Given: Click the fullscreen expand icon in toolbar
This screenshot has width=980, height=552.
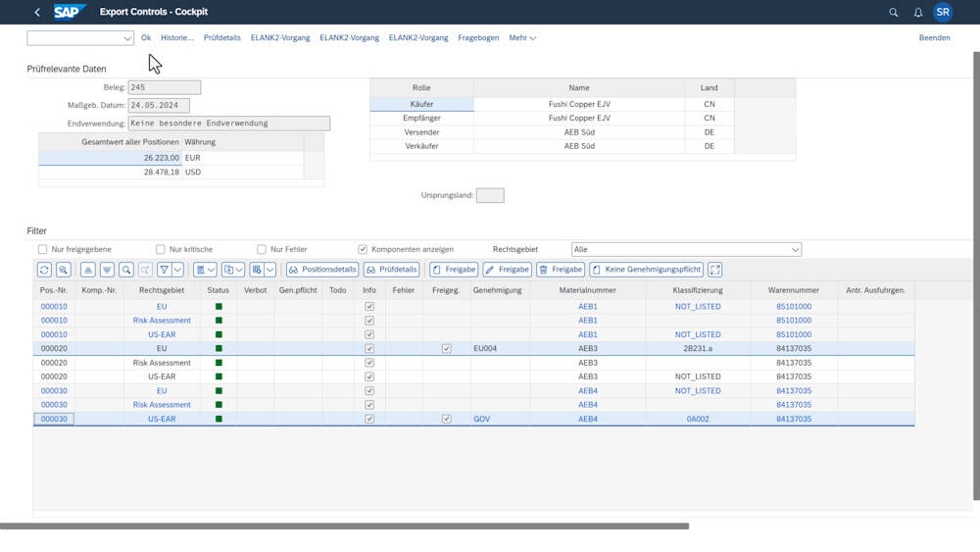Looking at the screenshot, I should (x=715, y=270).
